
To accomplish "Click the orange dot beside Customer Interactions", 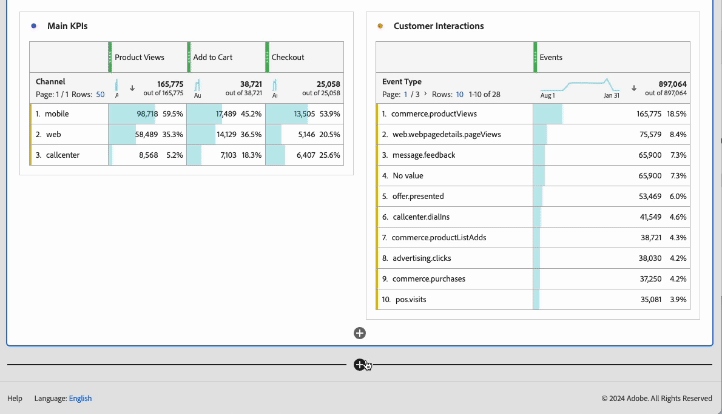I will coord(380,26).
